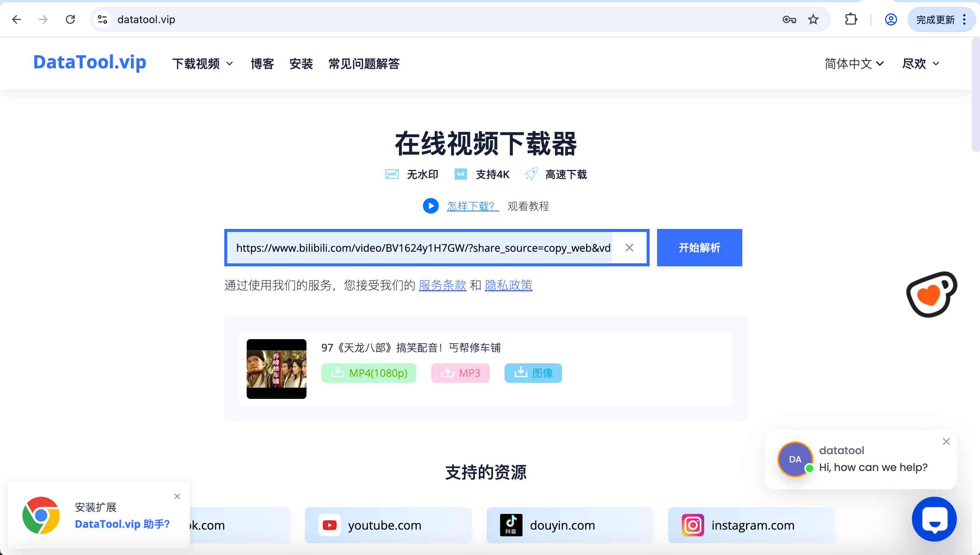Screen dimensions: 980x555
Task: Click the password key icon in address bar
Action: coord(789,19)
